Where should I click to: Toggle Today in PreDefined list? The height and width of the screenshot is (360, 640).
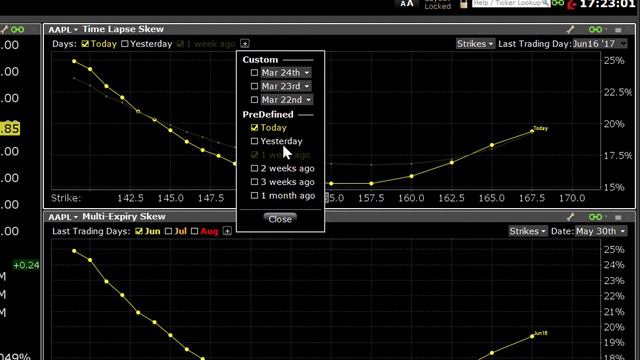254,128
